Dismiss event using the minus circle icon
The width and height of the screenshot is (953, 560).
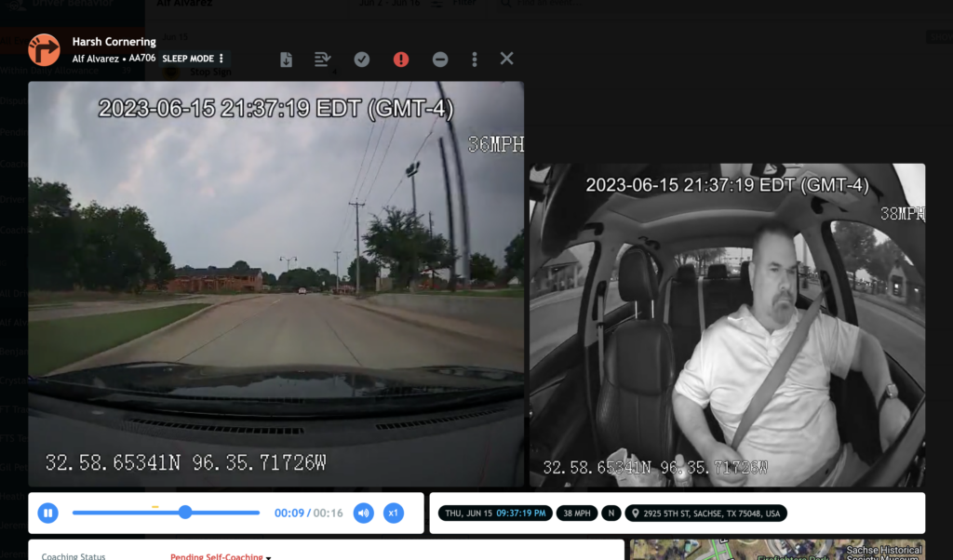pyautogui.click(x=440, y=59)
